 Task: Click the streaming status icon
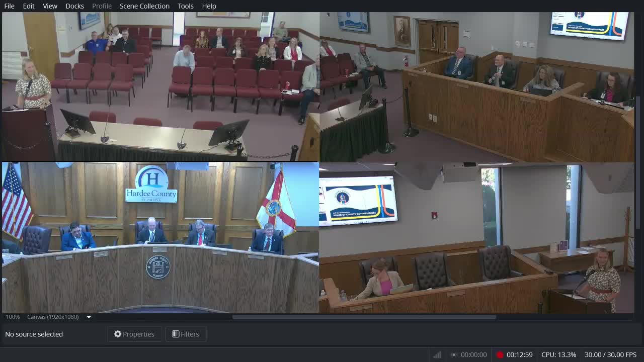454,354
